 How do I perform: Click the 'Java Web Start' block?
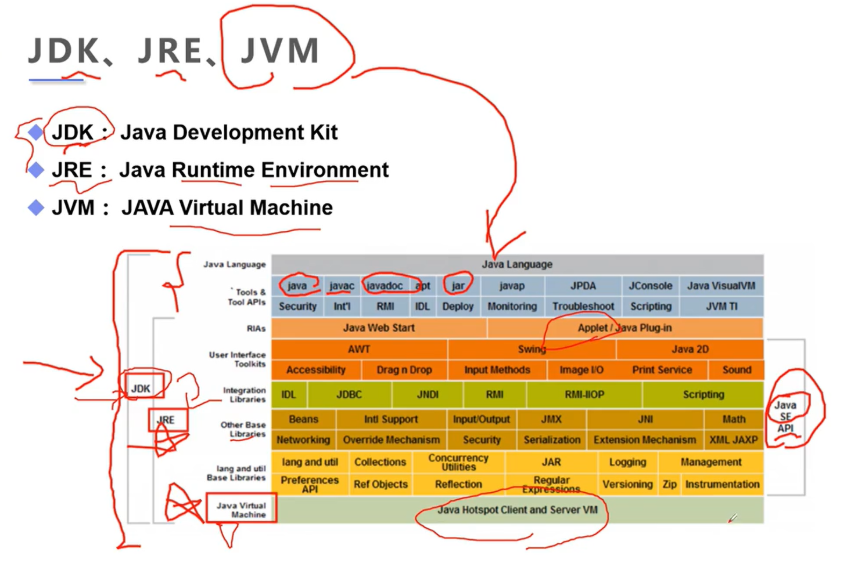pyautogui.click(x=379, y=328)
